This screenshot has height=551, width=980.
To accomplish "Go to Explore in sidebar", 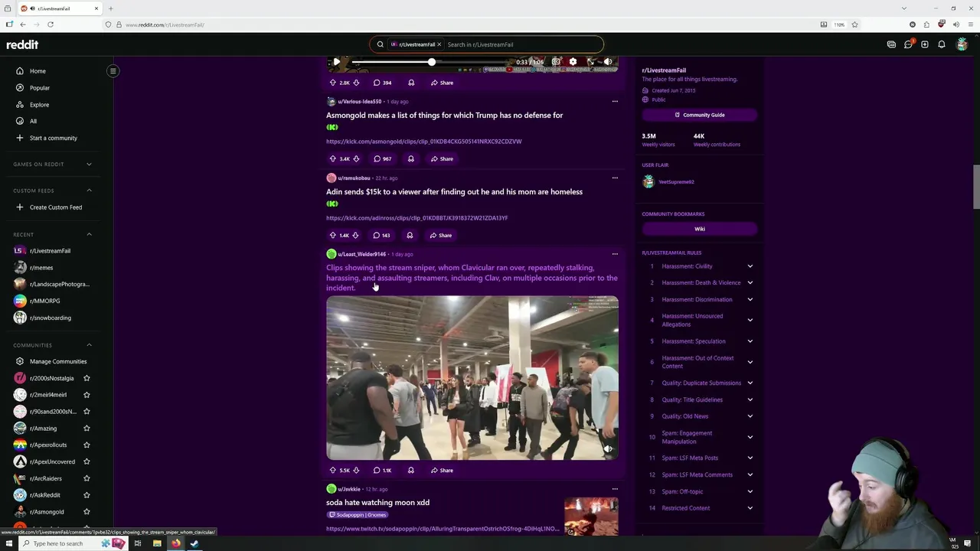I will point(39,105).
